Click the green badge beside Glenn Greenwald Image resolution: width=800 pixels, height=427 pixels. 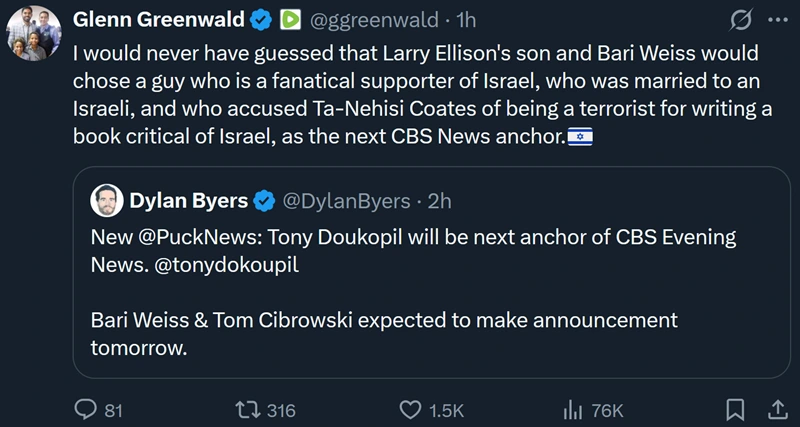click(289, 19)
